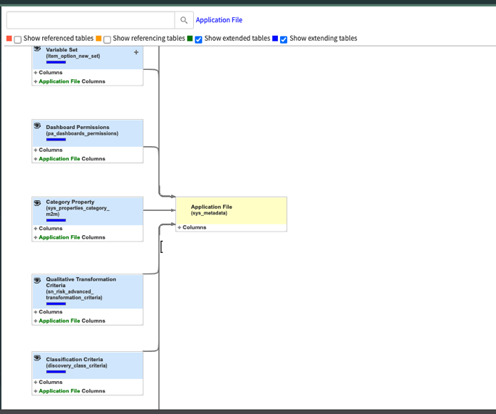
Task: Click the search magnifier icon
Action: 184,20
